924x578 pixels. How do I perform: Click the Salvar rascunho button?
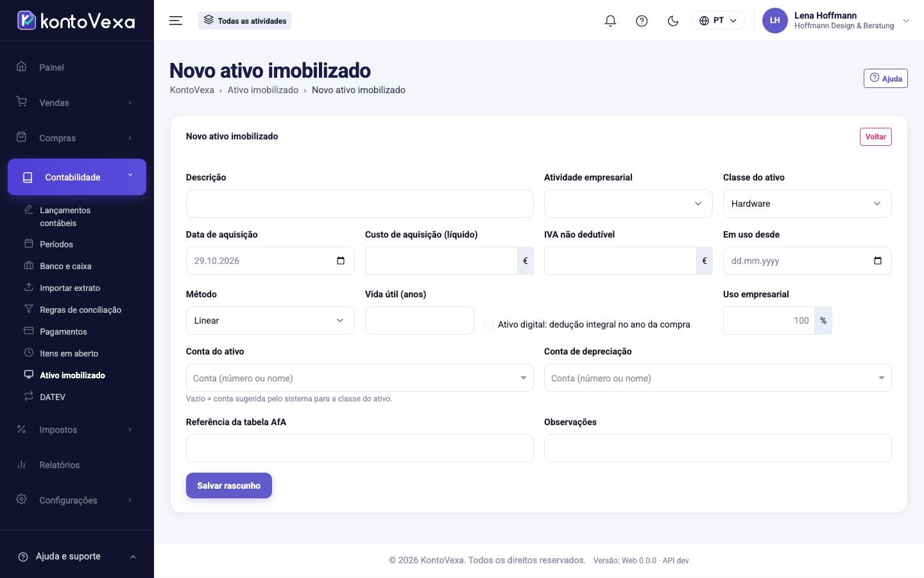(x=229, y=486)
